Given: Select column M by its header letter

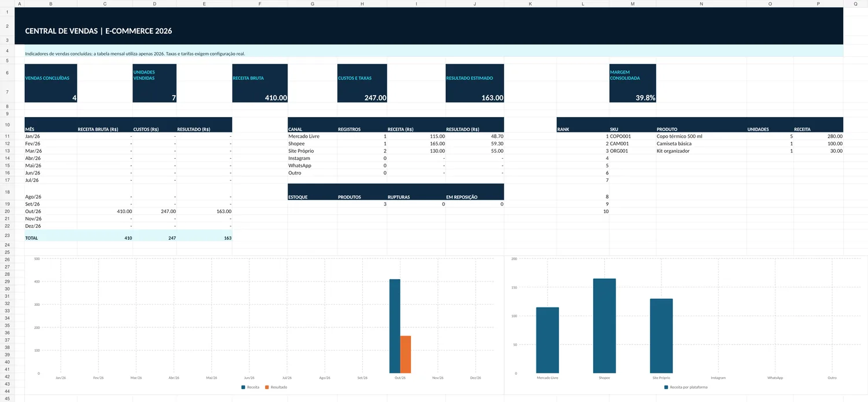Looking at the screenshot, I should 632,3.
